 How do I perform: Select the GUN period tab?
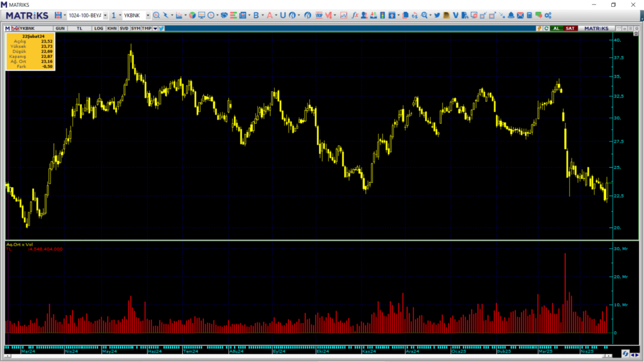[x=60, y=28]
